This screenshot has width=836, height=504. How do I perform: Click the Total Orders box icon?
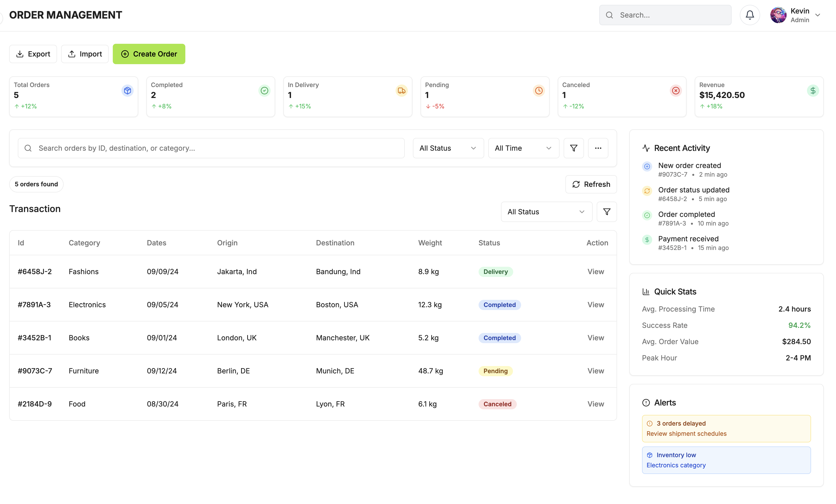click(127, 91)
